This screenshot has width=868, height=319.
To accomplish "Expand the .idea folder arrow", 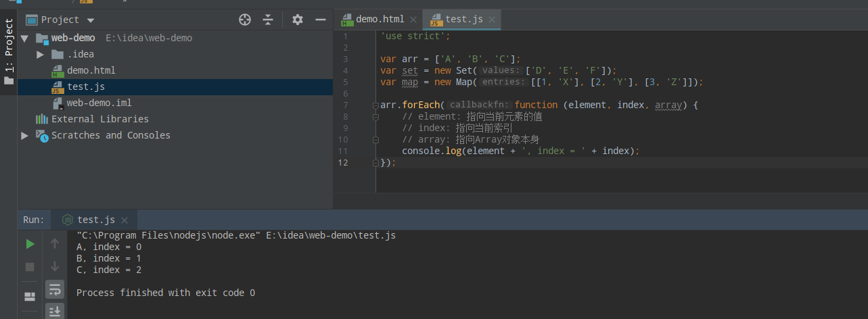I will [41, 54].
